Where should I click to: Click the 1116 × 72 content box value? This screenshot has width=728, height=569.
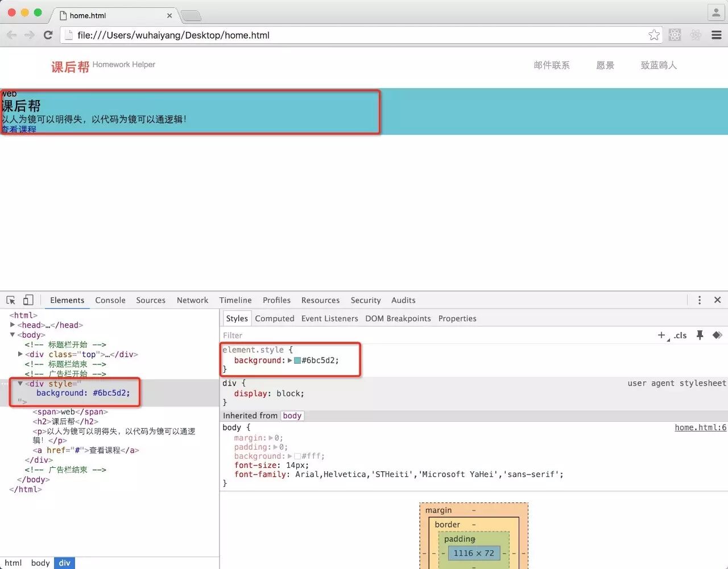474,553
